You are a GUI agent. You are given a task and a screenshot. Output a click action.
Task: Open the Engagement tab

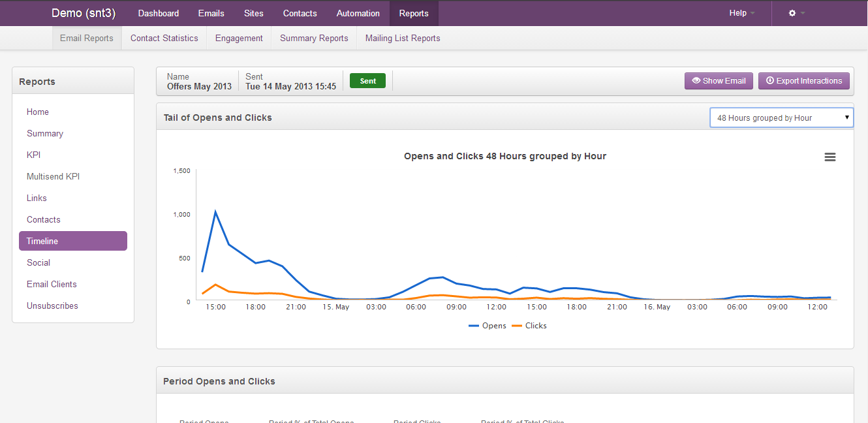click(x=239, y=38)
